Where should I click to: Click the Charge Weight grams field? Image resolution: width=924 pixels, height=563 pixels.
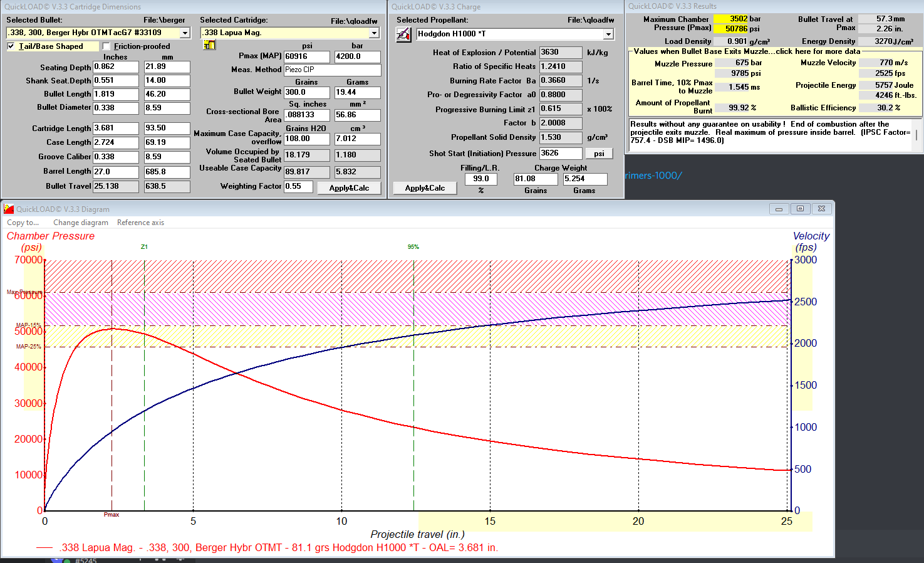click(x=585, y=179)
